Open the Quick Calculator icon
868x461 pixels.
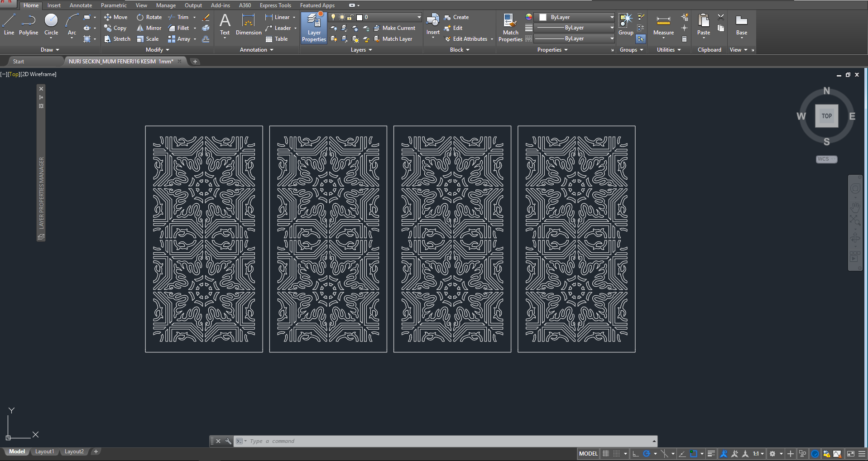click(x=684, y=39)
